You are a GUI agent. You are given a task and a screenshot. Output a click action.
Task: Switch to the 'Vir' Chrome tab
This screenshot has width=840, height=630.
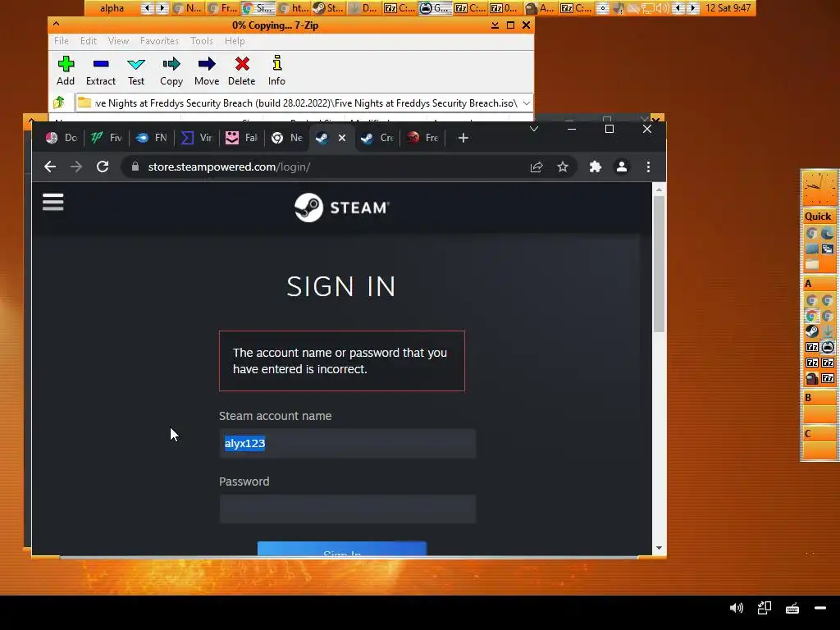pyautogui.click(x=197, y=138)
